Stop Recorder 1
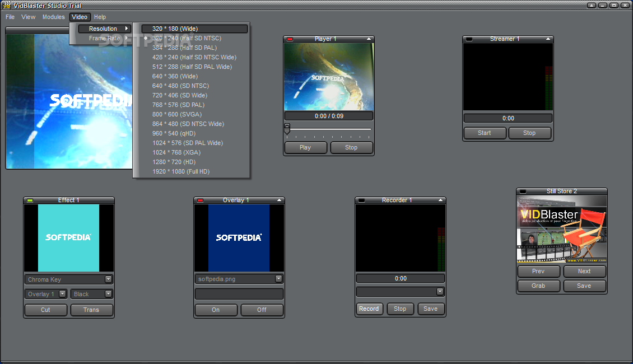 coord(400,309)
